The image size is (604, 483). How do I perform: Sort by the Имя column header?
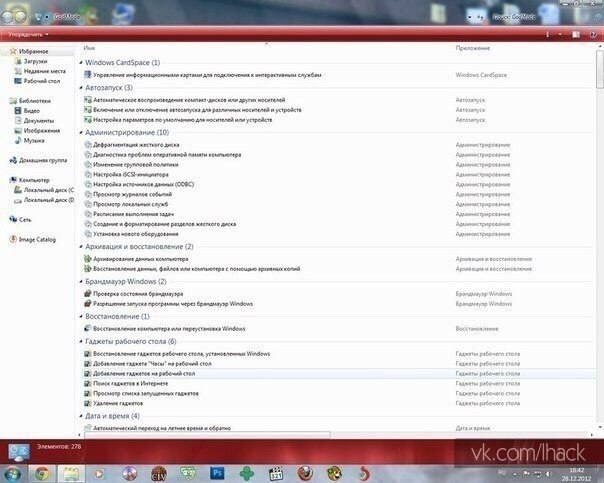(89, 48)
